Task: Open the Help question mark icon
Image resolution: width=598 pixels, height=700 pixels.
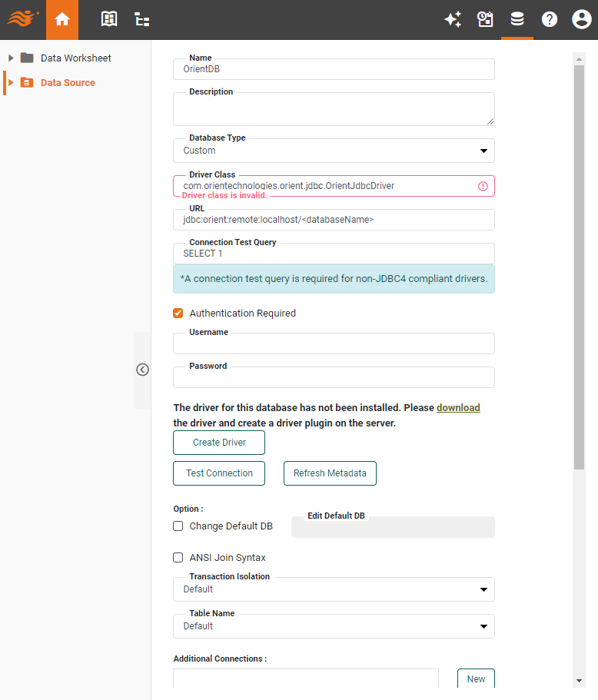Action: [x=549, y=19]
